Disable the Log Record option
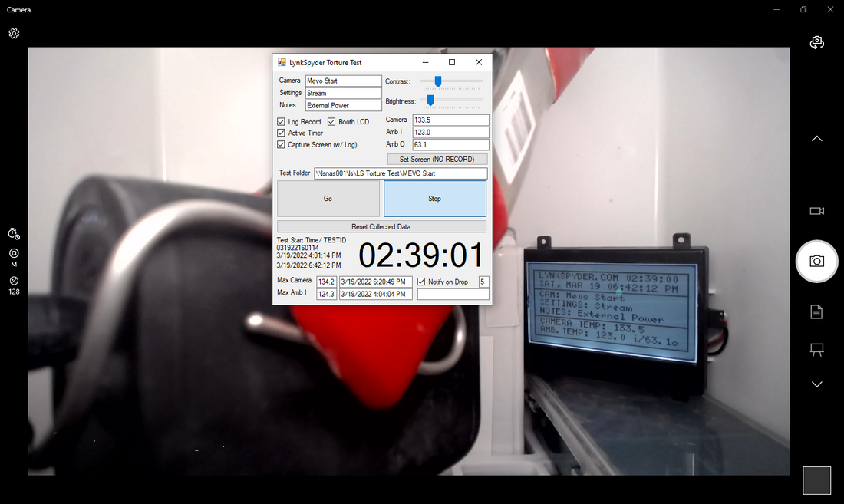The image size is (844, 504). [282, 121]
